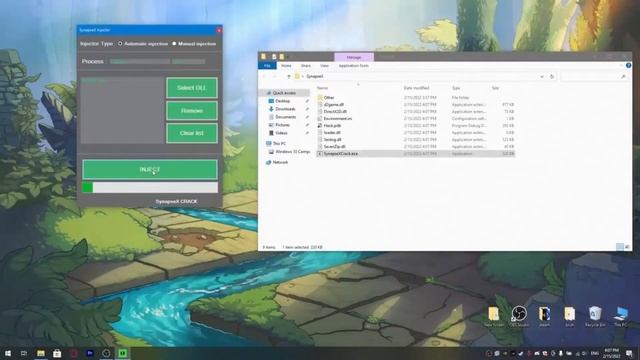This screenshot has height=360, width=640.
Task: Open the Home ribbon tab
Action: (x=286, y=65)
